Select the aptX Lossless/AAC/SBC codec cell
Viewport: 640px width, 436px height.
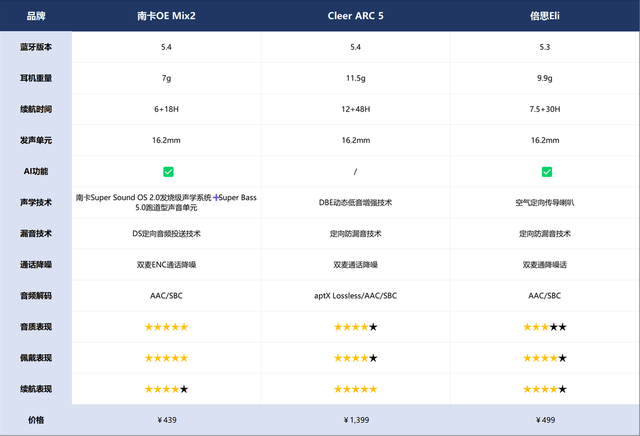pyautogui.click(x=356, y=296)
